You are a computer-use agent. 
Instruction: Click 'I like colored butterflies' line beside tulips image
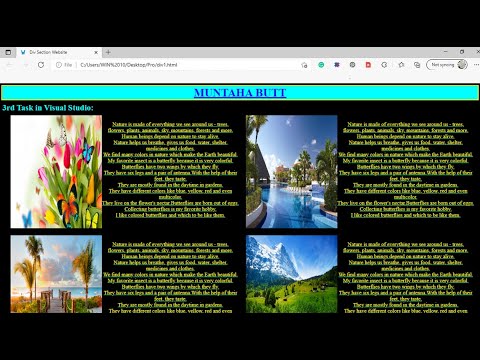[x=170, y=215]
